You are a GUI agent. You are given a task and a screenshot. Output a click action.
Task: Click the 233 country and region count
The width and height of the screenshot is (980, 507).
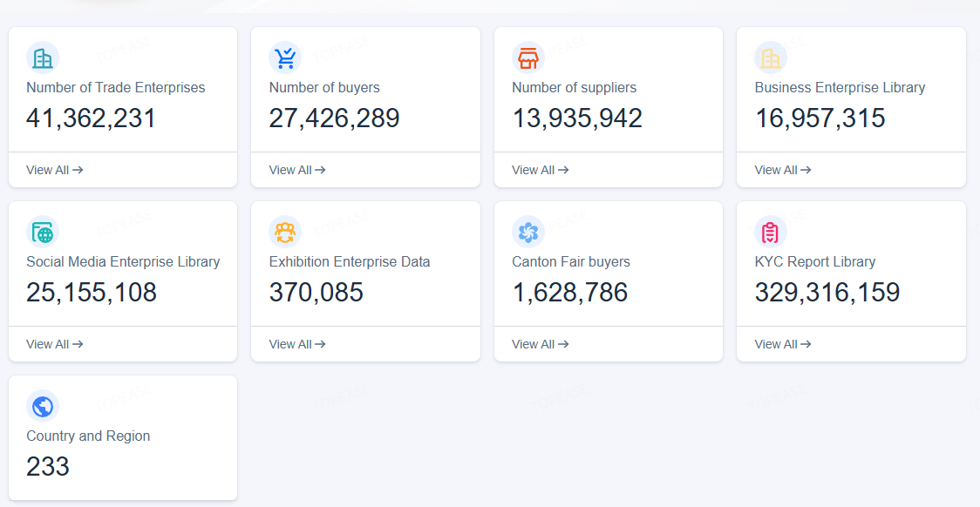(47, 466)
